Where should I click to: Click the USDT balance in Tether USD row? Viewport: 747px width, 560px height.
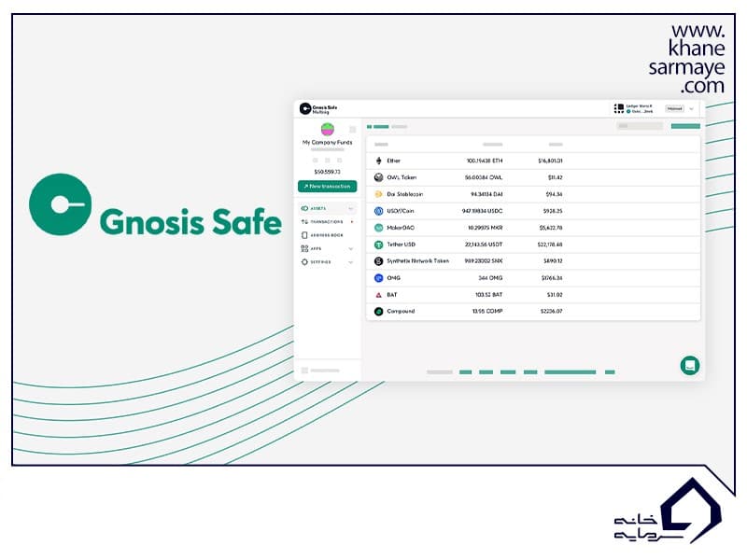[x=484, y=245]
